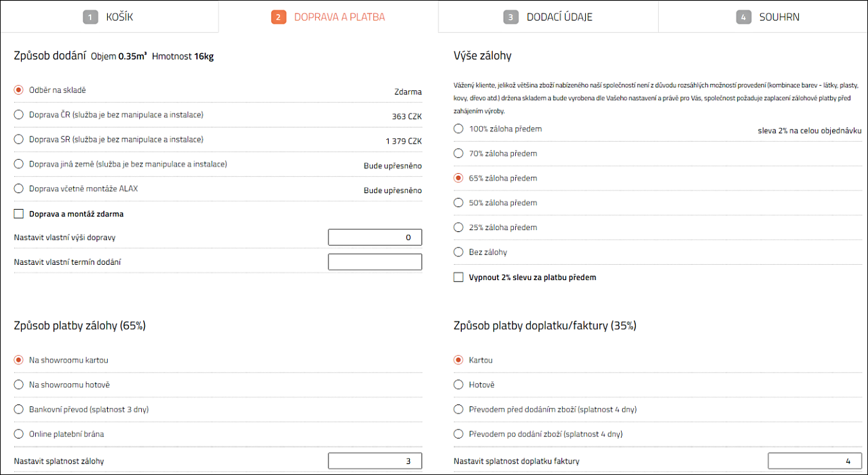Choose 50% záloha předem radio button

[x=458, y=203]
